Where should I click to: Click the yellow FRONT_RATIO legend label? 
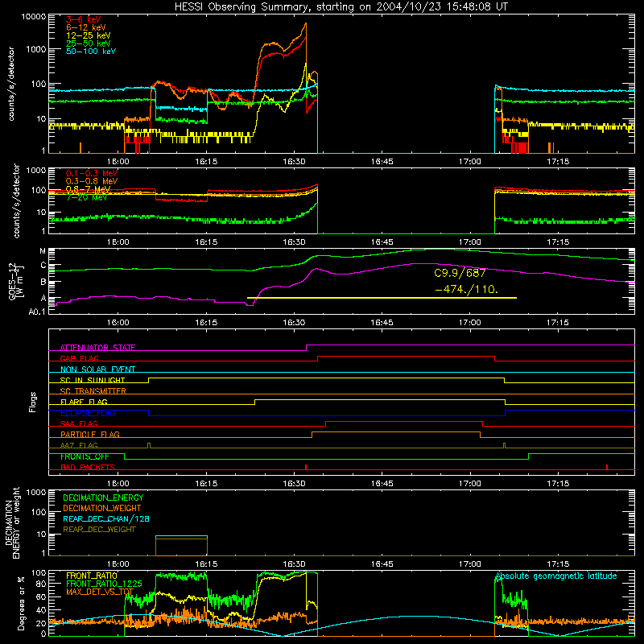[92, 576]
